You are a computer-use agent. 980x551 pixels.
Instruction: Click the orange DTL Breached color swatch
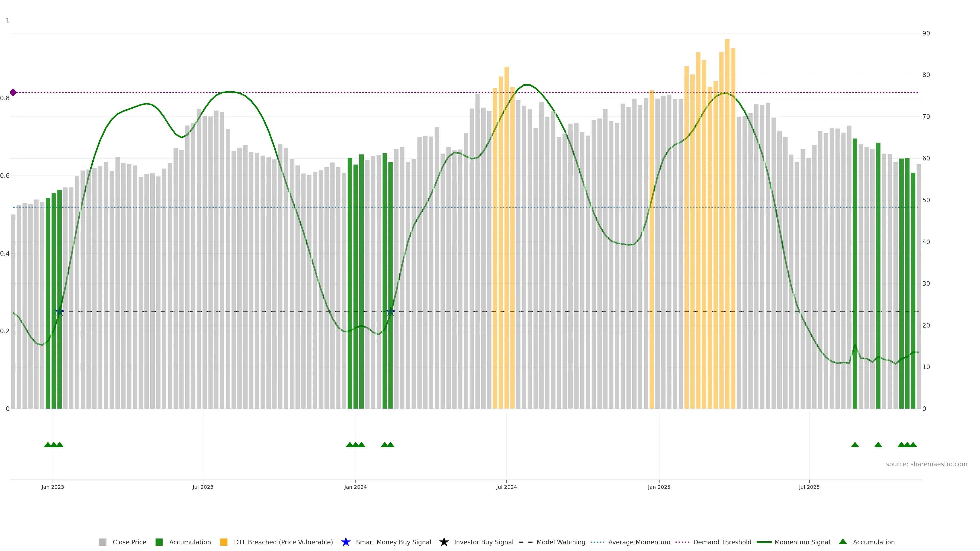point(224,542)
